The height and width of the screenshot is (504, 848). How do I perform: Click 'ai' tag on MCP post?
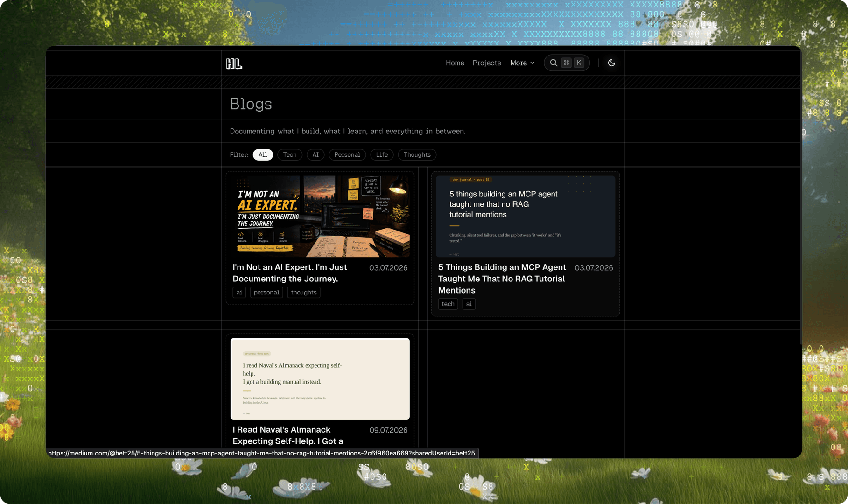(469, 304)
